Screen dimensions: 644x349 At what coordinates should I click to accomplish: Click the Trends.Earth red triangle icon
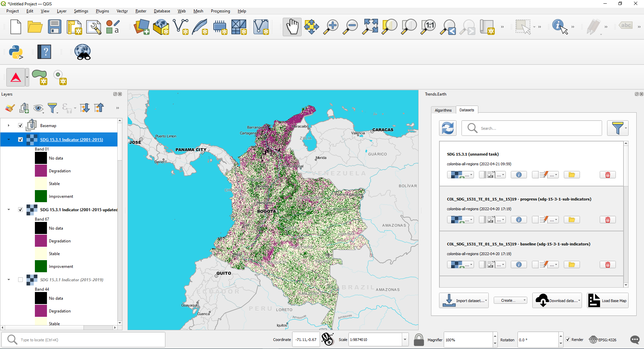(16, 77)
